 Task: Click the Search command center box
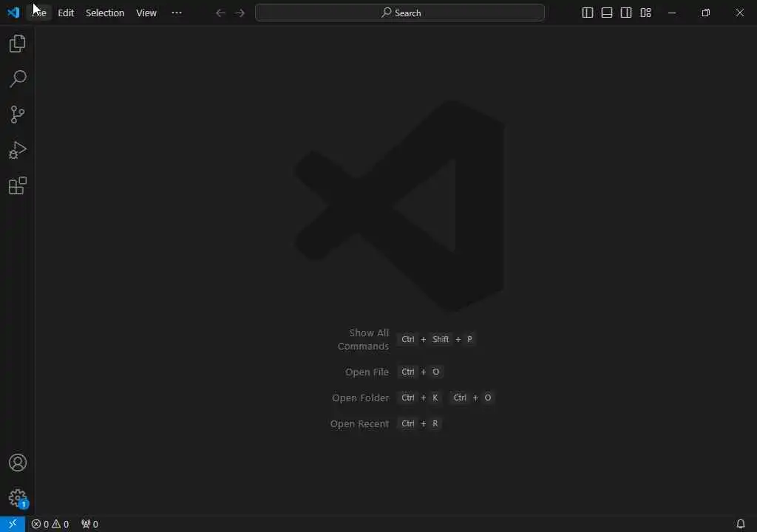[x=400, y=13]
